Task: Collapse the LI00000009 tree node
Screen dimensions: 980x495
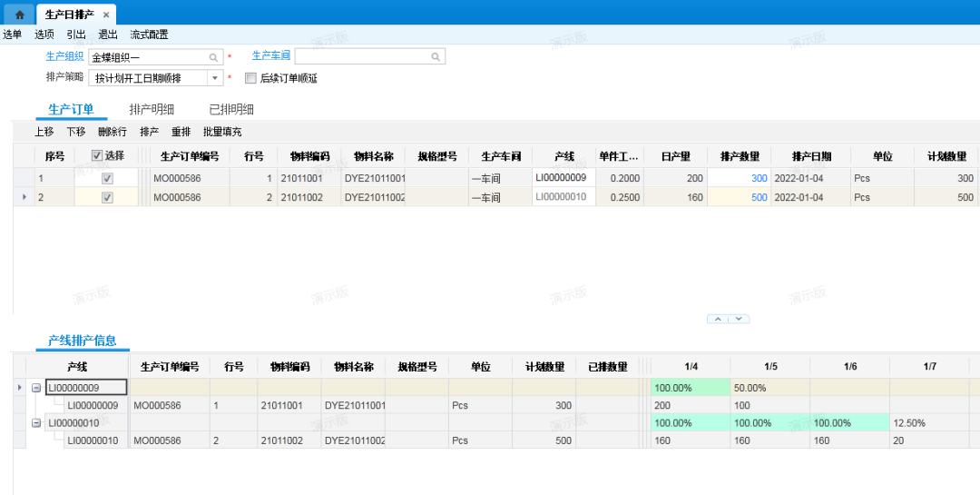Action: click(36, 388)
